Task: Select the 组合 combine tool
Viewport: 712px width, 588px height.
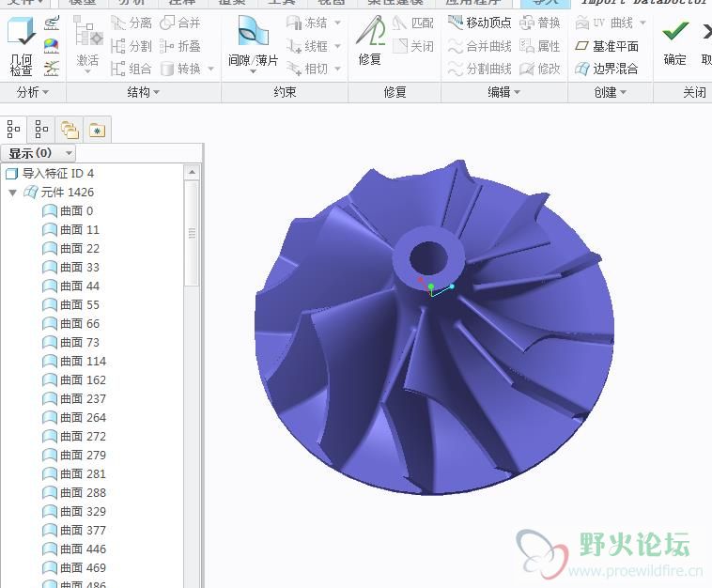Action: point(132,69)
